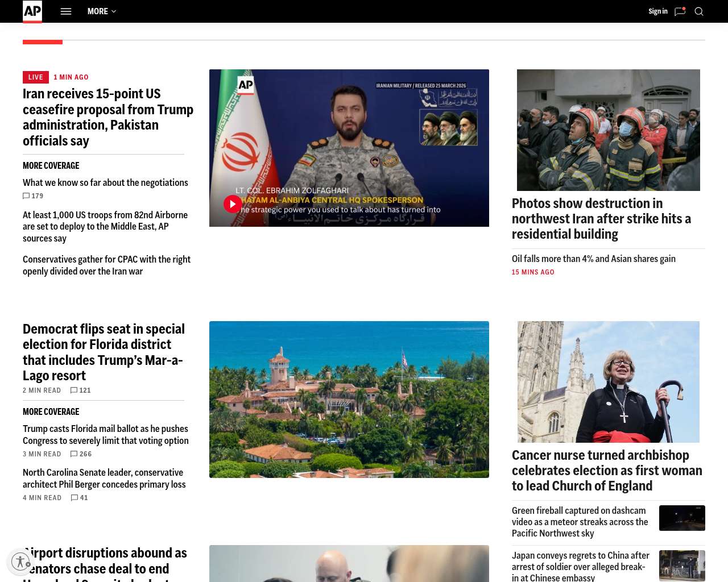Open 'Oil falls more than 4%' story
728x582 pixels.
coord(594,259)
